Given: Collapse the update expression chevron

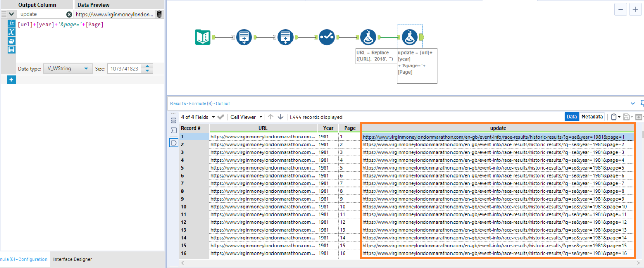Looking at the screenshot, I should tap(11, 14).
